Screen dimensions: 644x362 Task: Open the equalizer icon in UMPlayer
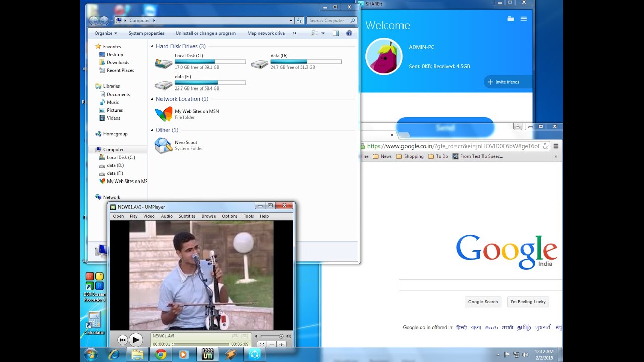click(282, 344)
